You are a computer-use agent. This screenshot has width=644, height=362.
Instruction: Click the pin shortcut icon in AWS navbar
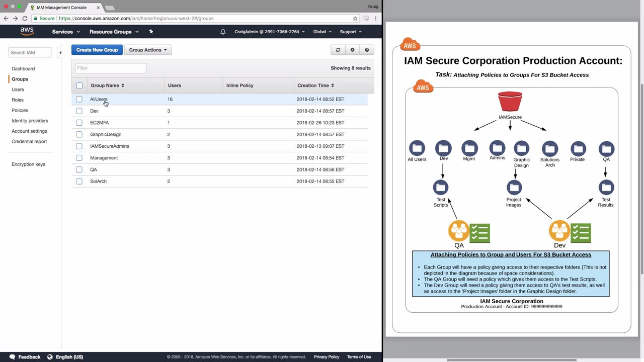pos(151,32)
